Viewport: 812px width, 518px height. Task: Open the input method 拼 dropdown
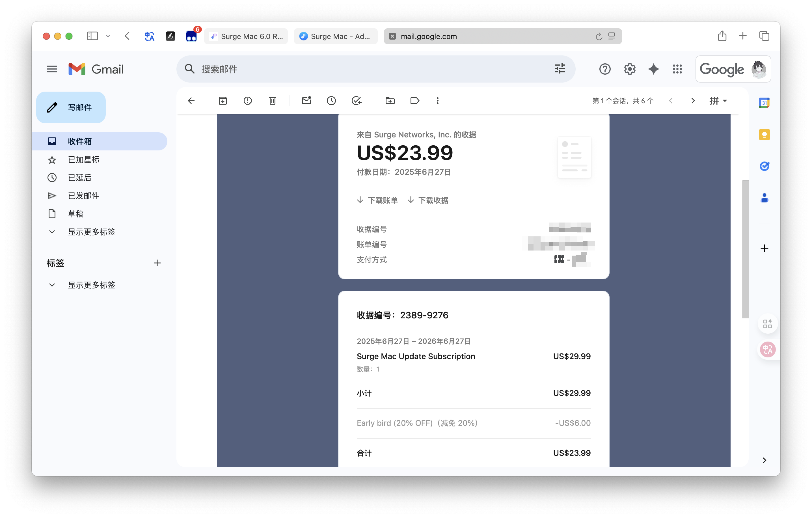tap(718, 100)
